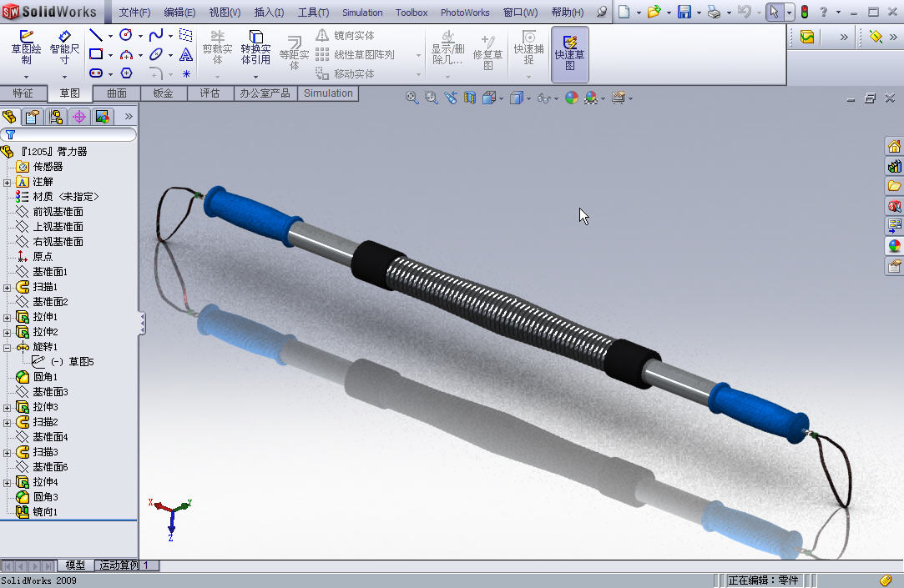Toggle Rapid Sketch (快速草图)
The width and height of the screenshot is (904, 588).
coord(569,53)
